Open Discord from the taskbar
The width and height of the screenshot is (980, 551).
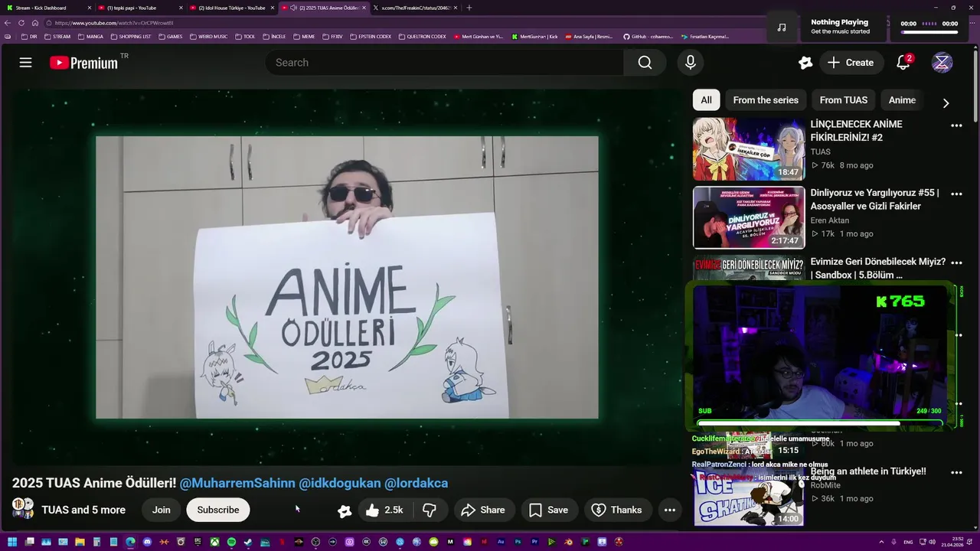click(x=147, y=543)
